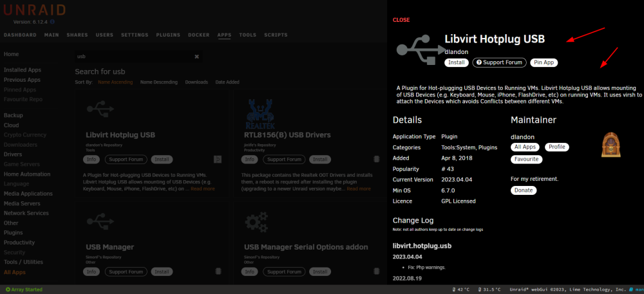The image size is (644, 294).
Task: Select All Apps in sidebar
Action: click(x=14, y=272)
